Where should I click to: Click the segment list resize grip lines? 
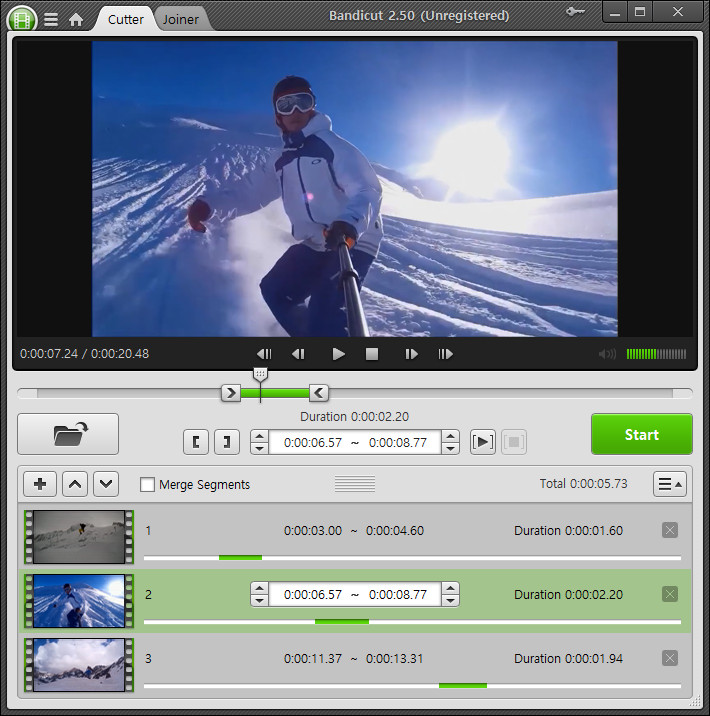tap(355, 484)
